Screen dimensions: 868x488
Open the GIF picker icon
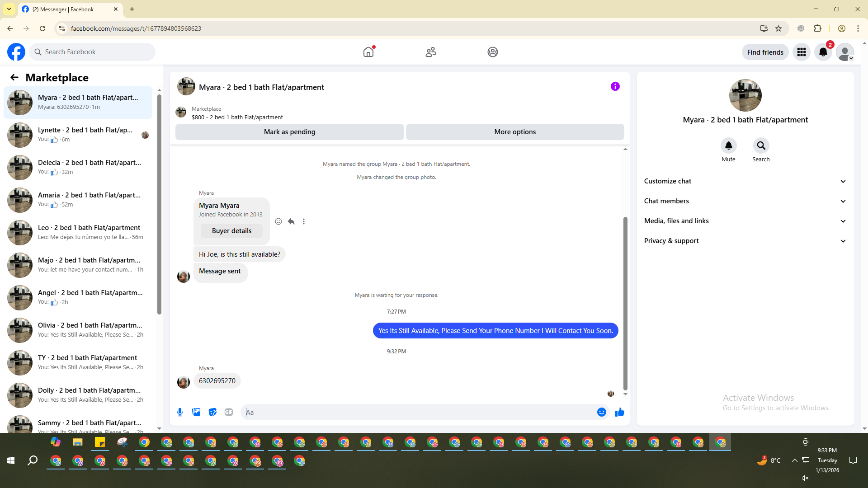click(229, 412)
